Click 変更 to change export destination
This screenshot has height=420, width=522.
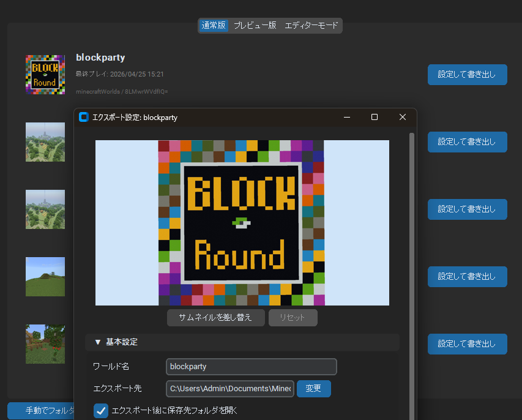[x=313, y=389]
